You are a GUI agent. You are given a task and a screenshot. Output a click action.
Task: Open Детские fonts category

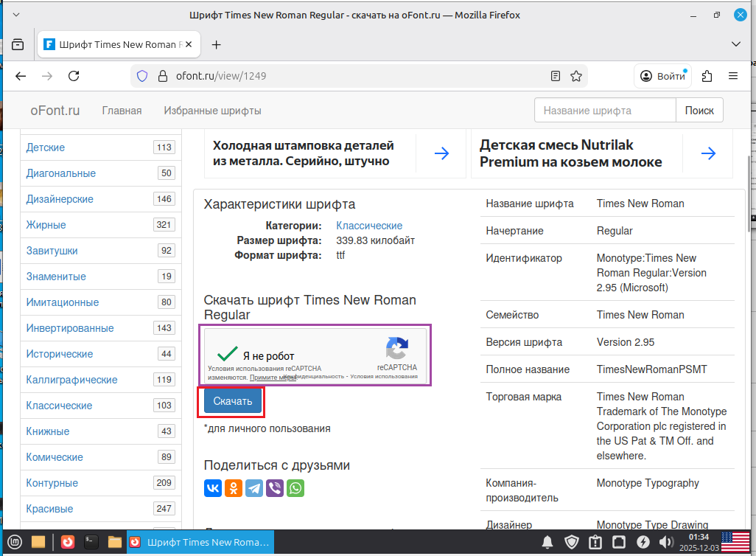point(46,147)
